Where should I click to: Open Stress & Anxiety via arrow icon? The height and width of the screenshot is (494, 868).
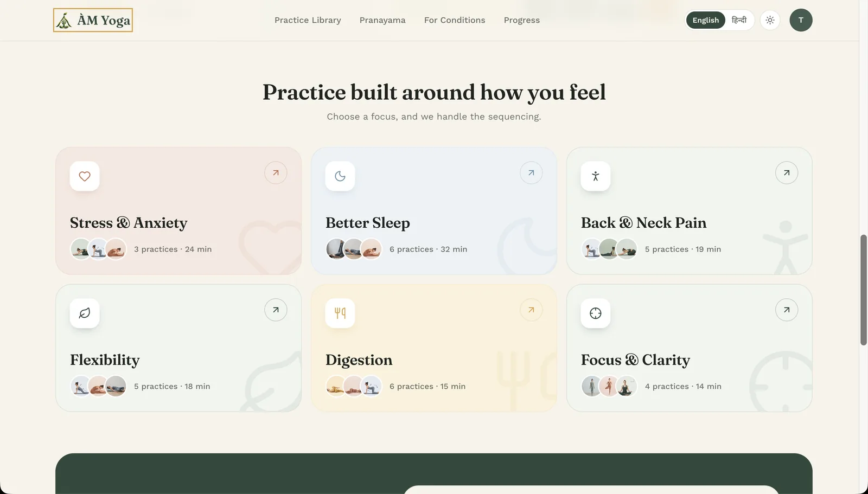[276, 173]
